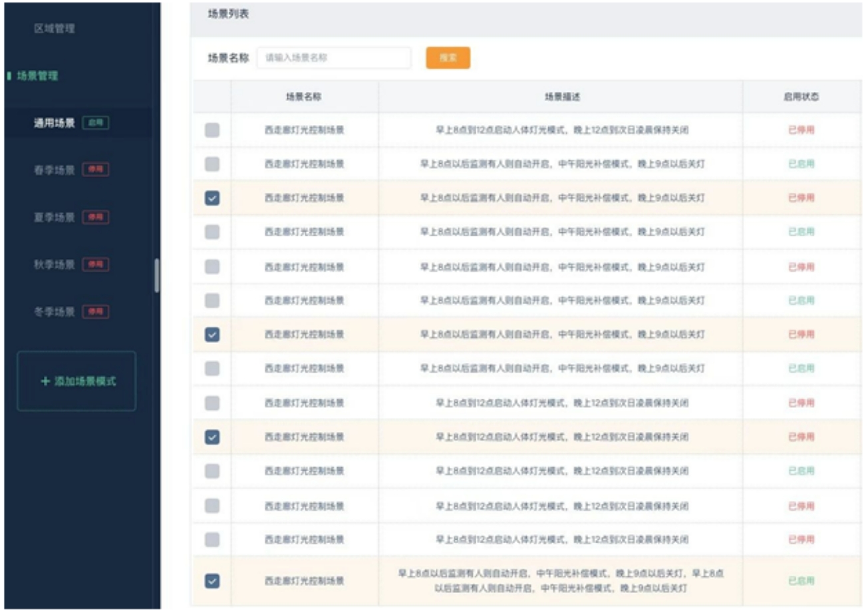Click the 停用 badge next to 秋季场景

(96, 264)
